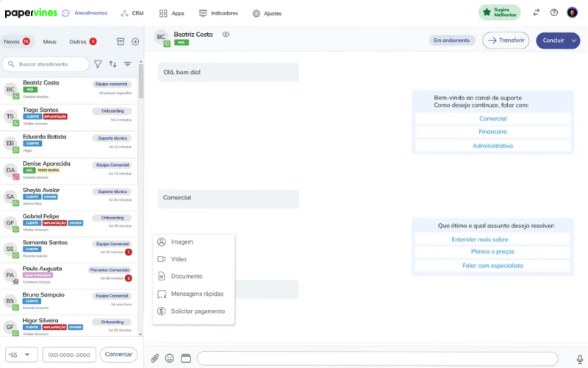The height and width of the screenshot is (368, 588).
Task: Click the sort up-down arrows icon
Action: (x=113, y=64)
